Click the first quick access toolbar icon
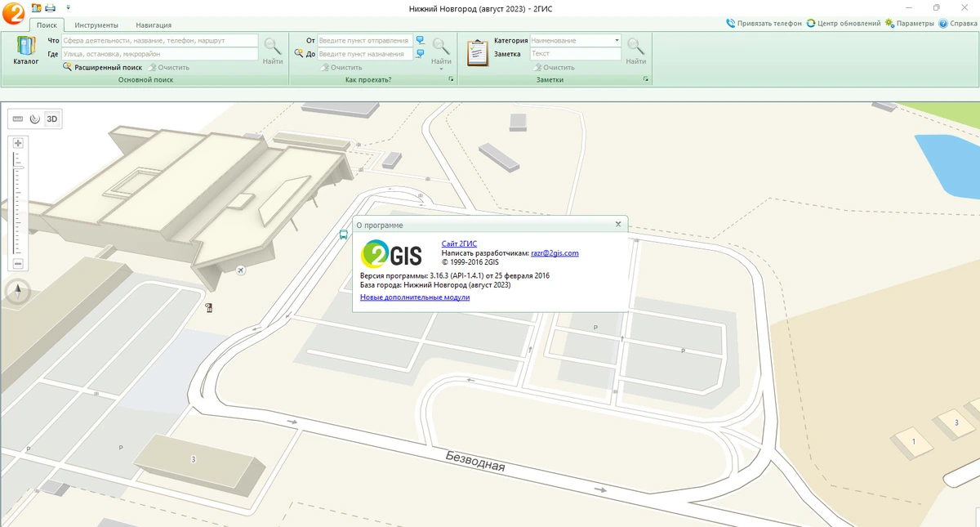Screen dimensions: 980x527 [36, 7]
